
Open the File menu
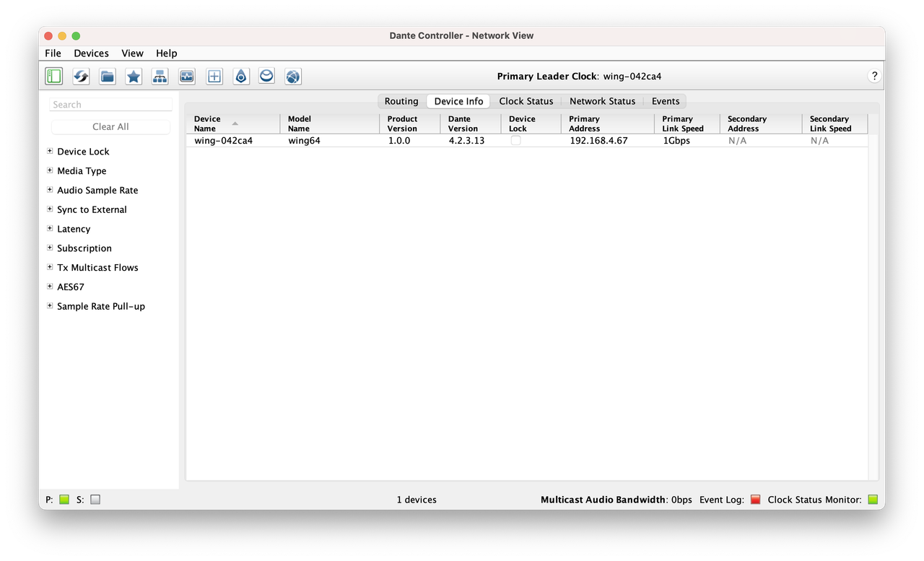53,53
